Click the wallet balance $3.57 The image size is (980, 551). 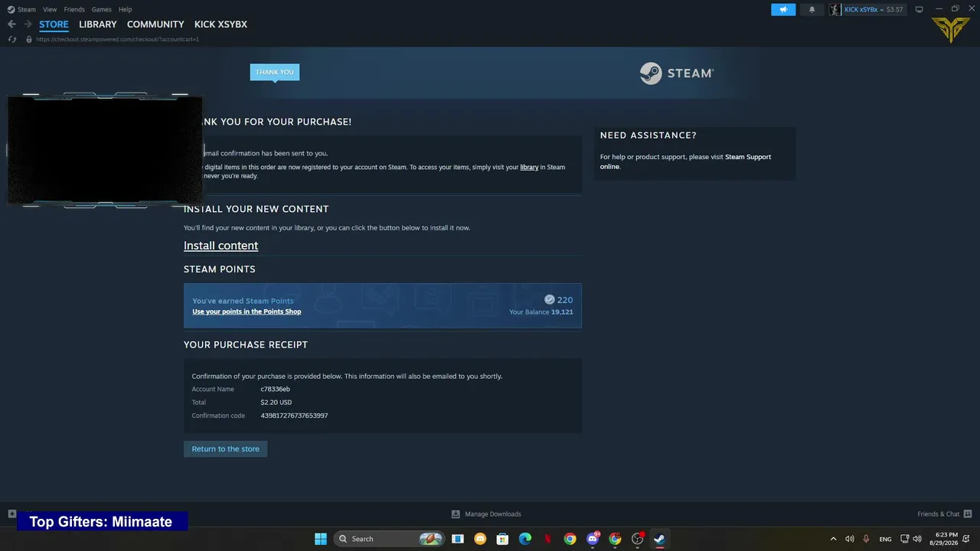coord(895,10)
